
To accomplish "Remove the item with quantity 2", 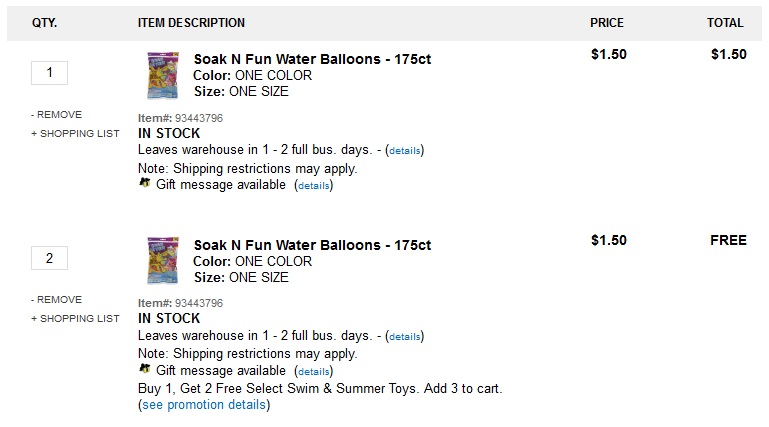I will (57, 299).
